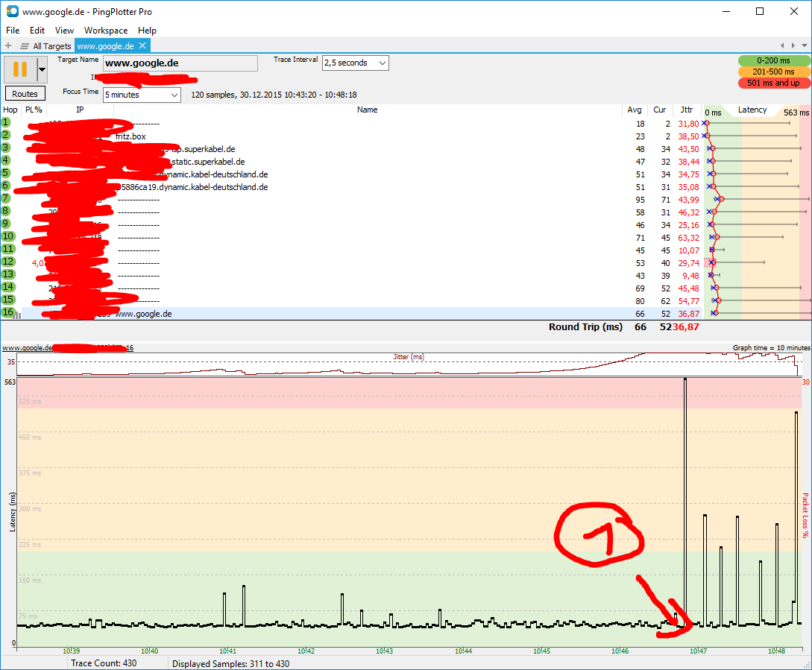Image resolution: width=812 pixels, height=670 pixels.
Task: Click the 10:46 marker on time axis
Action: click(x=620, y=651)
